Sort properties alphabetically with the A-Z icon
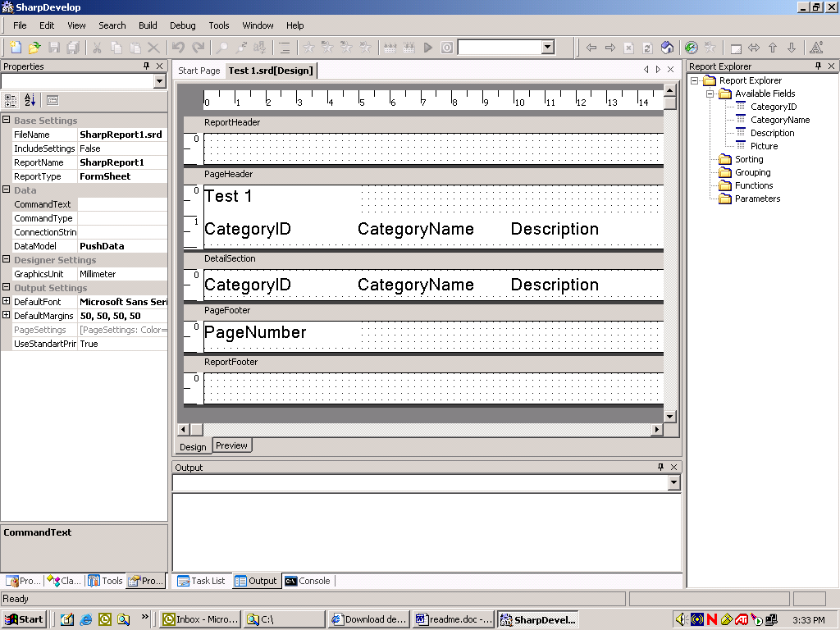 (x=30, y=100)
